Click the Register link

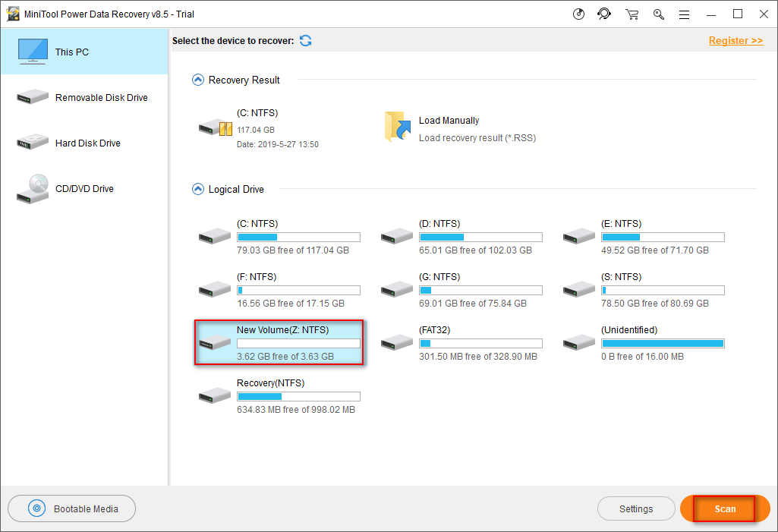click(735, 40)
